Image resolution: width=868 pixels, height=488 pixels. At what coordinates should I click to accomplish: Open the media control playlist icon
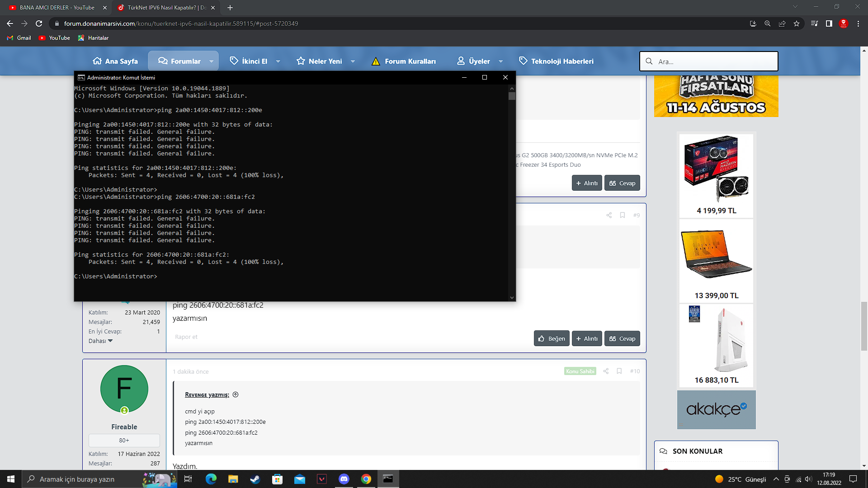point(814,23)
